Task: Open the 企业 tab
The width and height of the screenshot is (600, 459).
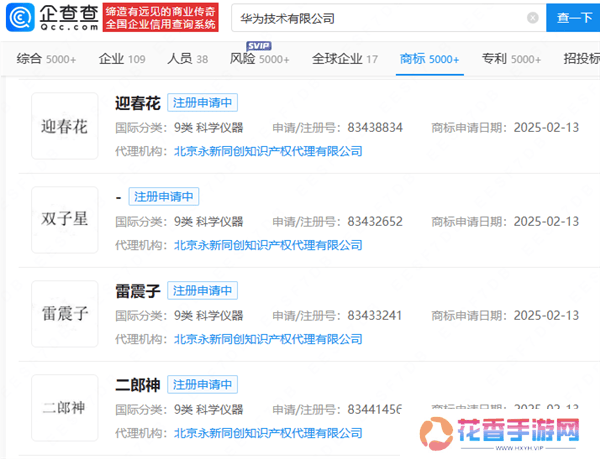Action: [x=122, y=59]
